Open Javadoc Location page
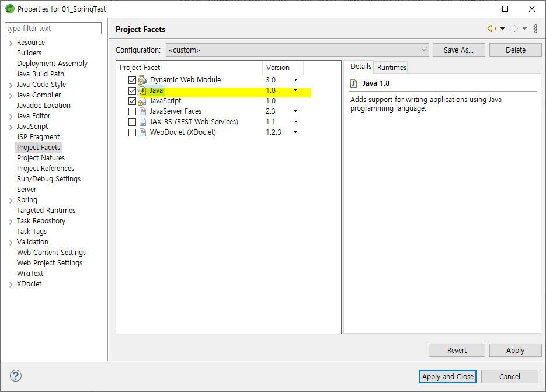This screenshot has height=392, width=546. 44,106
